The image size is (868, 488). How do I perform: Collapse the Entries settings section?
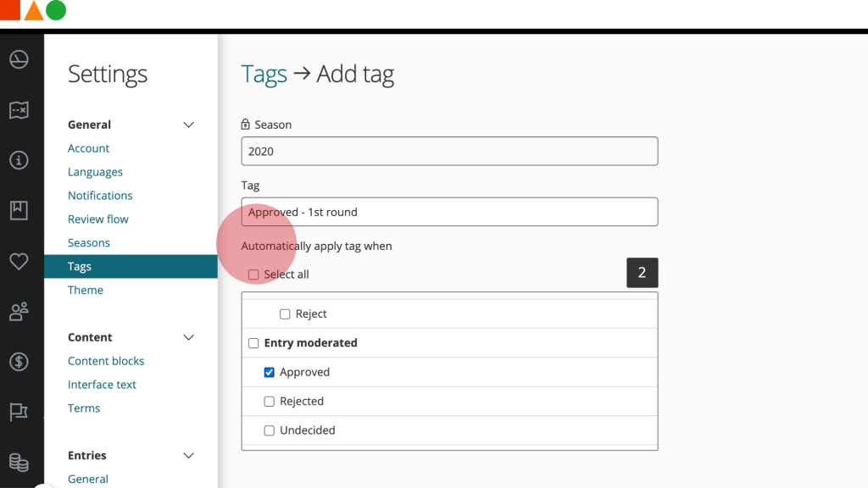click(x=188, y=455)
